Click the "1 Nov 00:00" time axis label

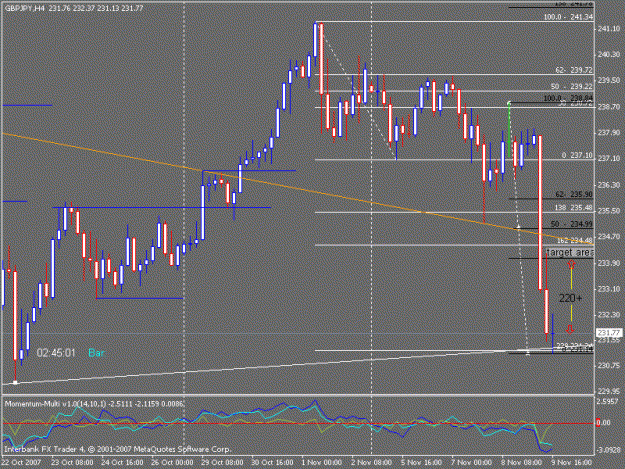(321, 462)
